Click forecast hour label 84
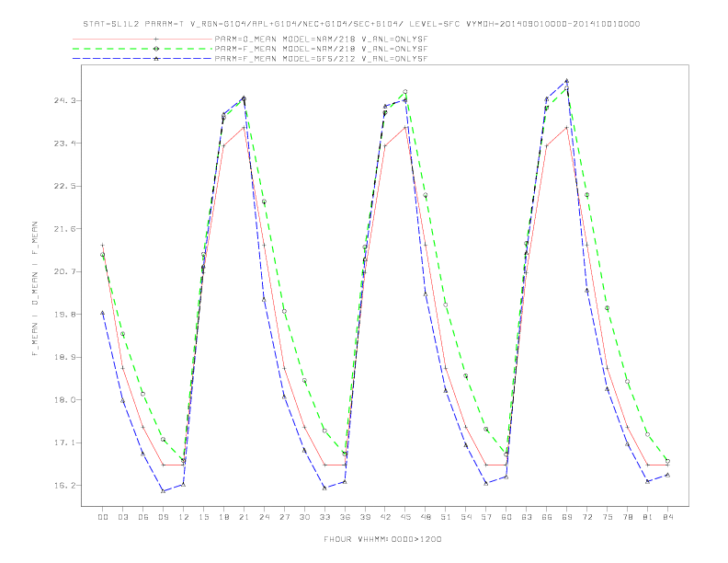Viewport: 728px width, 563px height. click(668, 517)
